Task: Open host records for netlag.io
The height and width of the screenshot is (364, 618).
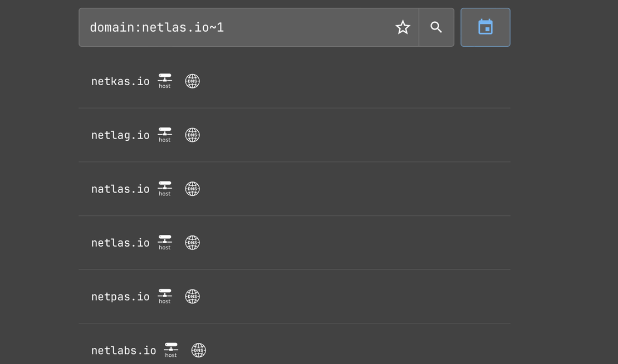Action: [165, 135]
